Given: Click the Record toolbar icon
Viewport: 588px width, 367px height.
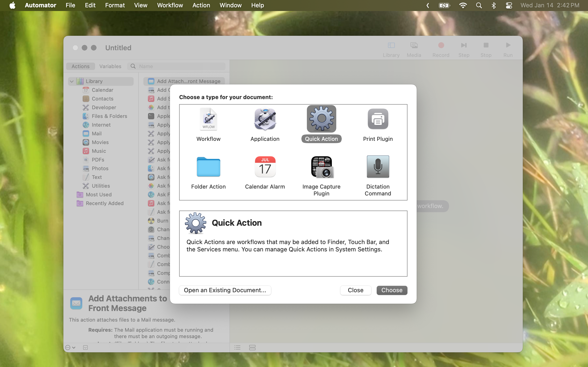Looking at the screenshot, I should coord(441,45).
